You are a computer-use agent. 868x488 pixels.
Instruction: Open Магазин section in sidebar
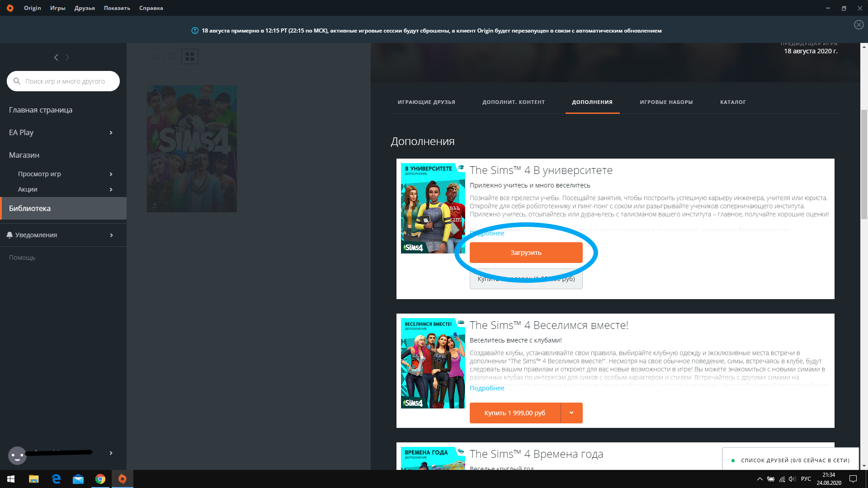click(24, 155)
